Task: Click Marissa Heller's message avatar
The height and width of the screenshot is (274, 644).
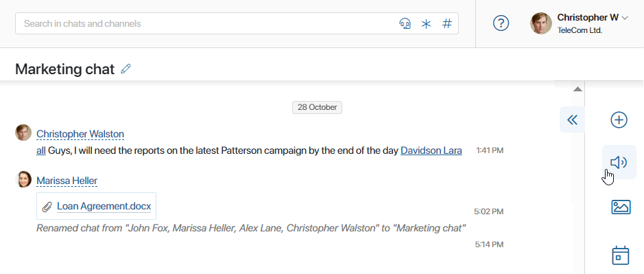Action: pos(23,179)
